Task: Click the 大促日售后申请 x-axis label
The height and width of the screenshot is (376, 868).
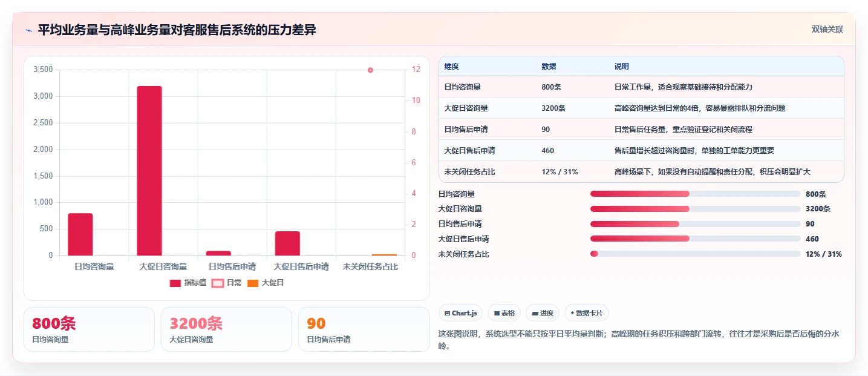Action: 301,266
